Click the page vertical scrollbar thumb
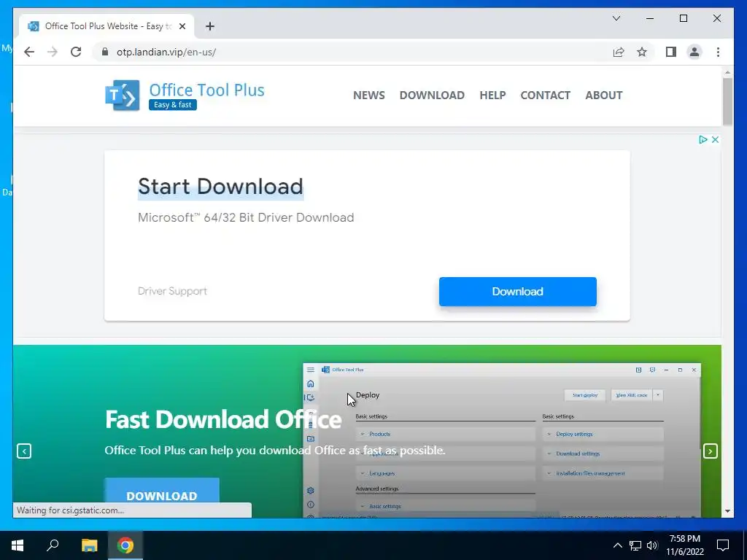Image resolution: width=747 pixels, height=560 pixels. tap(727, 101)
